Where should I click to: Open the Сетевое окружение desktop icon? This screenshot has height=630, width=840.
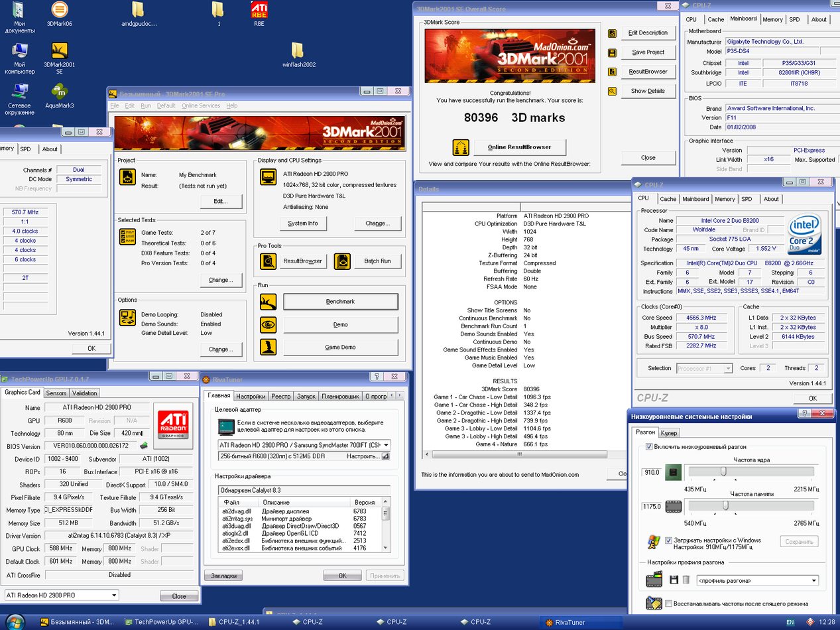pos(19,99)
